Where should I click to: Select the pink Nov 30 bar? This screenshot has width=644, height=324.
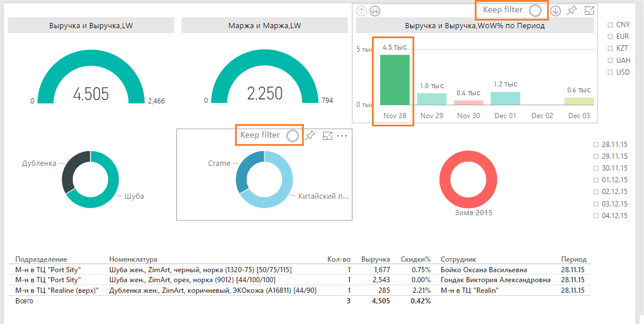pos(469,102)
